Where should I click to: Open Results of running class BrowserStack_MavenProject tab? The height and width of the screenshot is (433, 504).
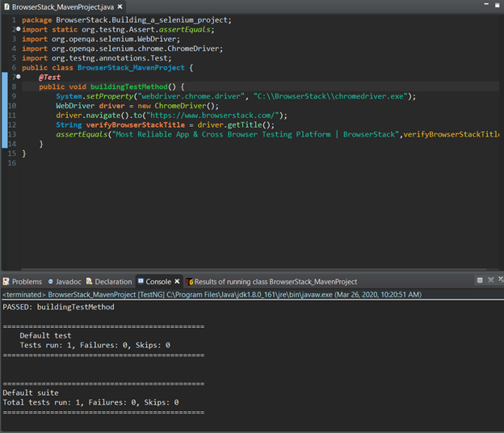click(x=271, y=282)
